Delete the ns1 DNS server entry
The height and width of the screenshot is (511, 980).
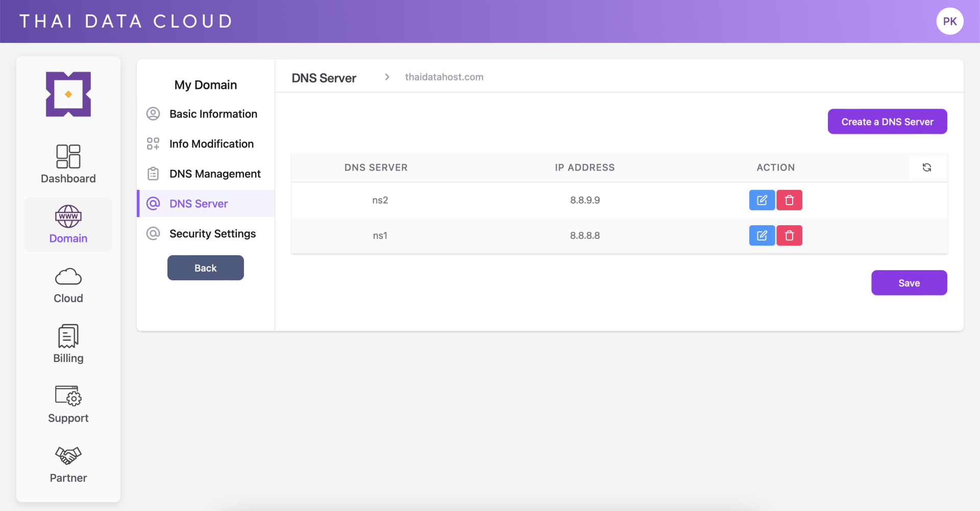(789, 235)
